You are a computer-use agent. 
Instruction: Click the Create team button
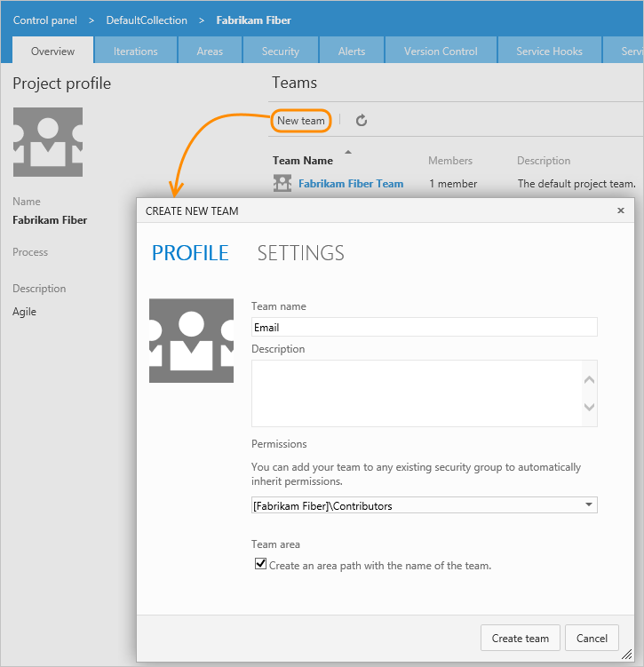pyautogui.click(x=521, y=638)
